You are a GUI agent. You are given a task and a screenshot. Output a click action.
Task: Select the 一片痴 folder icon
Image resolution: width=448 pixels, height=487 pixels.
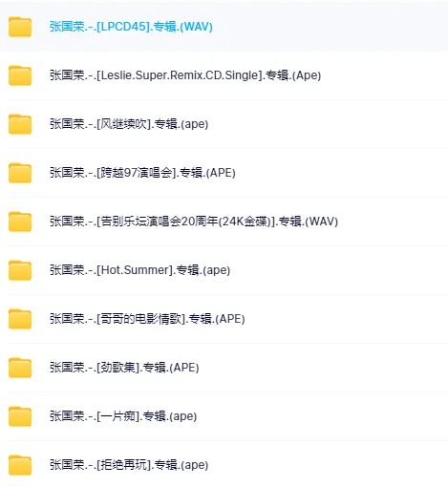coord(20,416)
